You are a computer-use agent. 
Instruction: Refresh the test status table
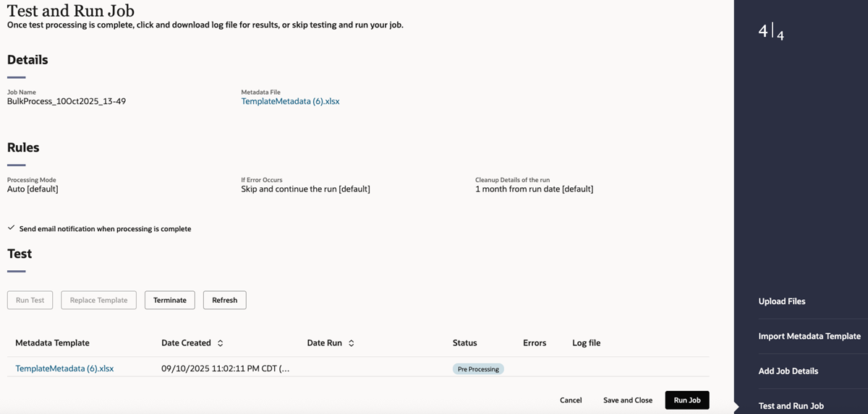(x=224, y=300)
